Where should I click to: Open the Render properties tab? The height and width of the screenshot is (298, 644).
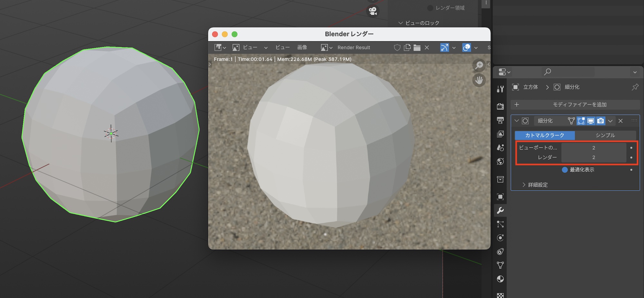[x=500, y=106]
